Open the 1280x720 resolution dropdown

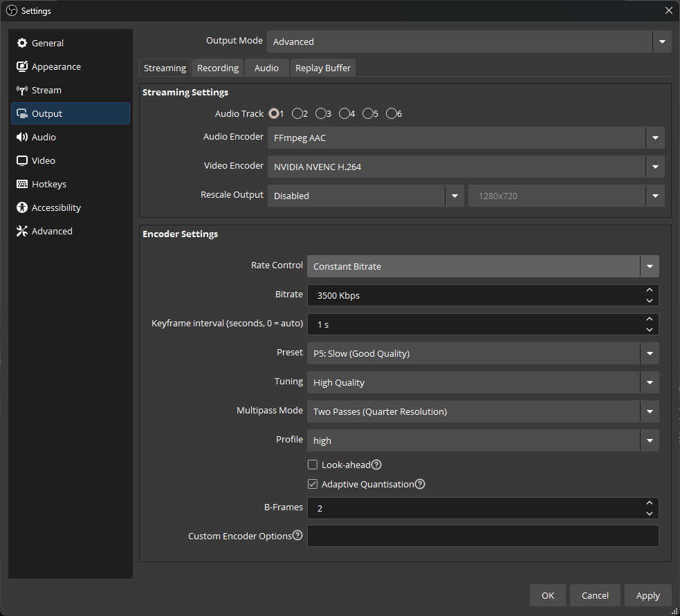(567, 196)
